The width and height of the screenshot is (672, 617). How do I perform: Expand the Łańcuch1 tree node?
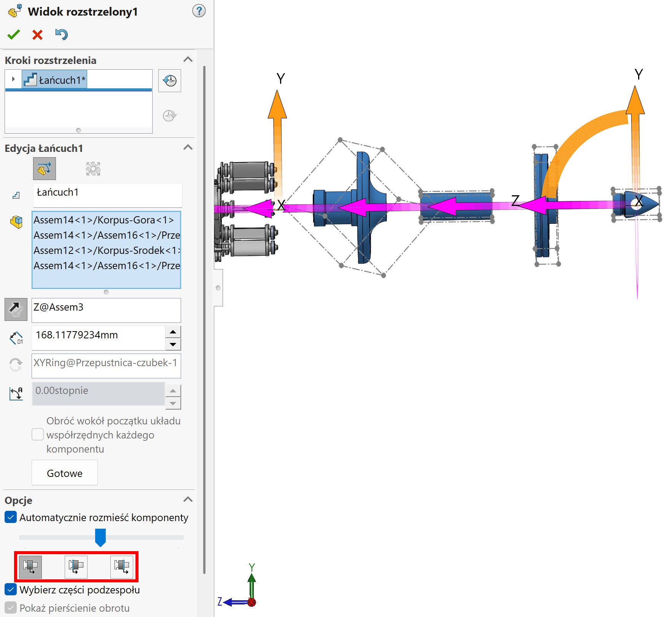tap(13, 79)
